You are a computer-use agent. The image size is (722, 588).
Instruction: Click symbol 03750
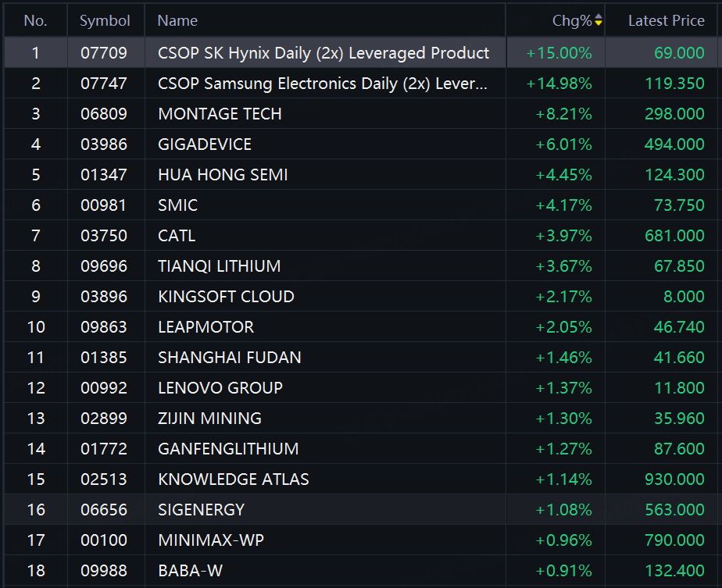tap(104, 236)
